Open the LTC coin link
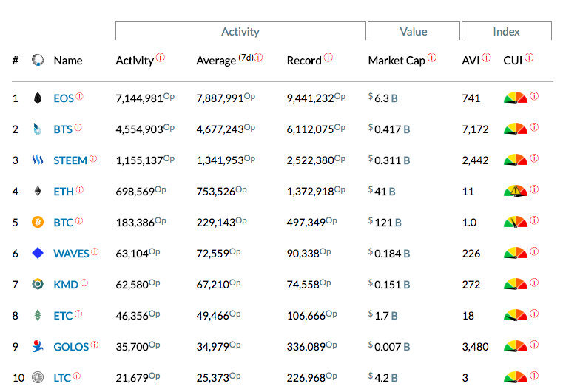The width and height of the screenshot is (563, 392). (62, 378)
